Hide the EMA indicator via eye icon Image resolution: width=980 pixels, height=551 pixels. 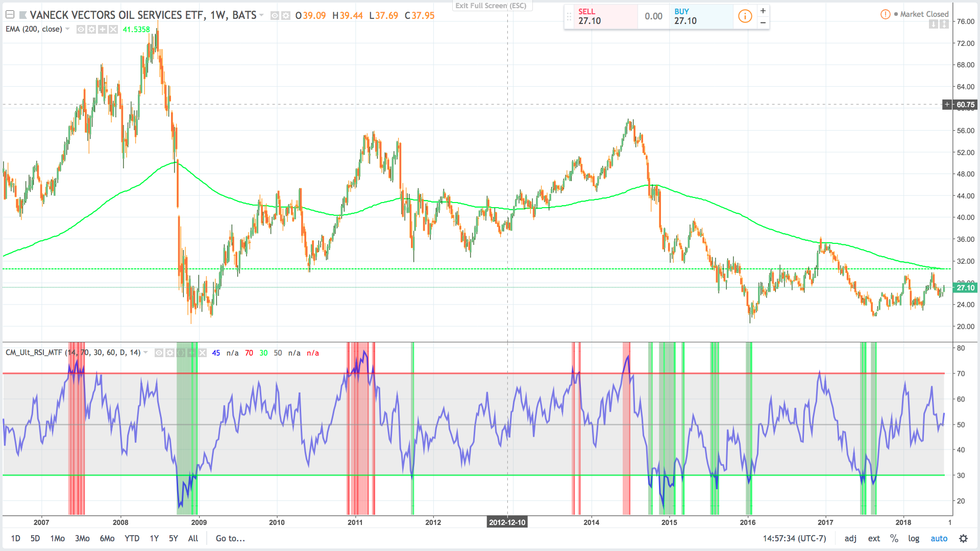[x=81, y=30]
